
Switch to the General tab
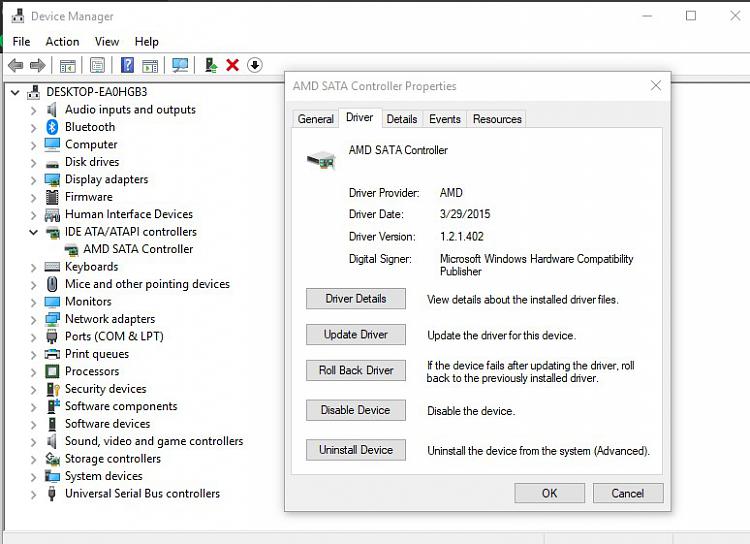(316, 119)
